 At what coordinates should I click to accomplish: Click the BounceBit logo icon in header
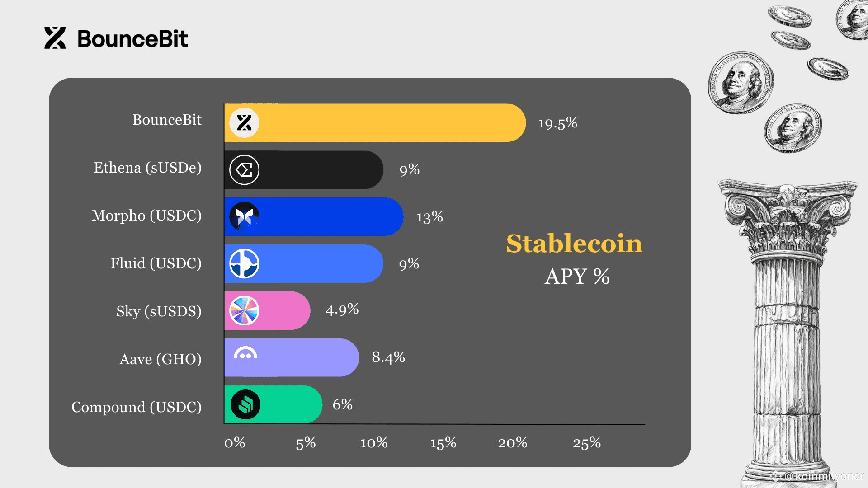point(55,38)
